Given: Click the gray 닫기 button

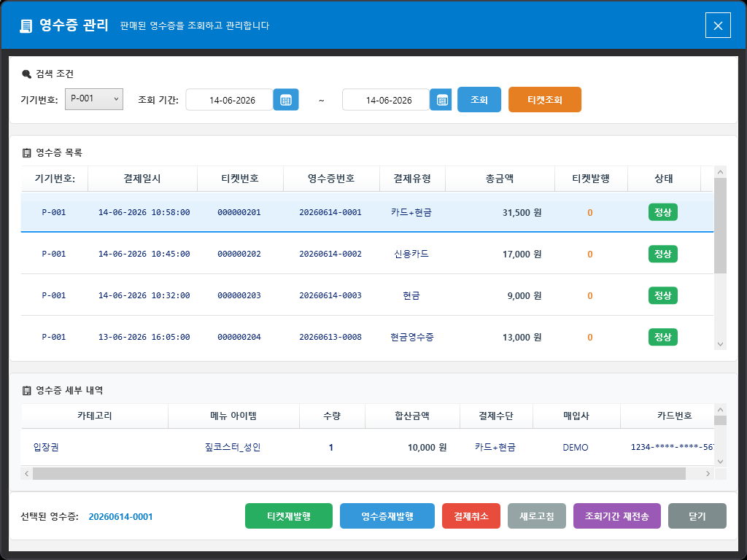Looking at the screenshot, I should coord(697,516).
